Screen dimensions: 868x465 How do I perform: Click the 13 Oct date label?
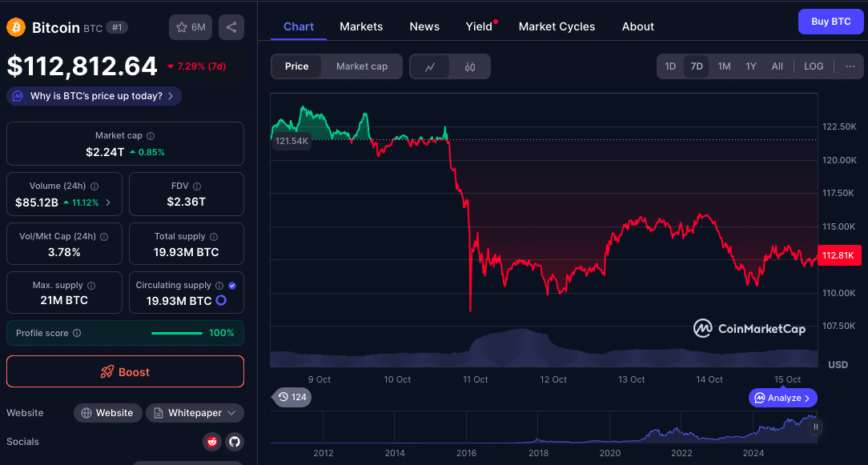click(x=631, y=379)
